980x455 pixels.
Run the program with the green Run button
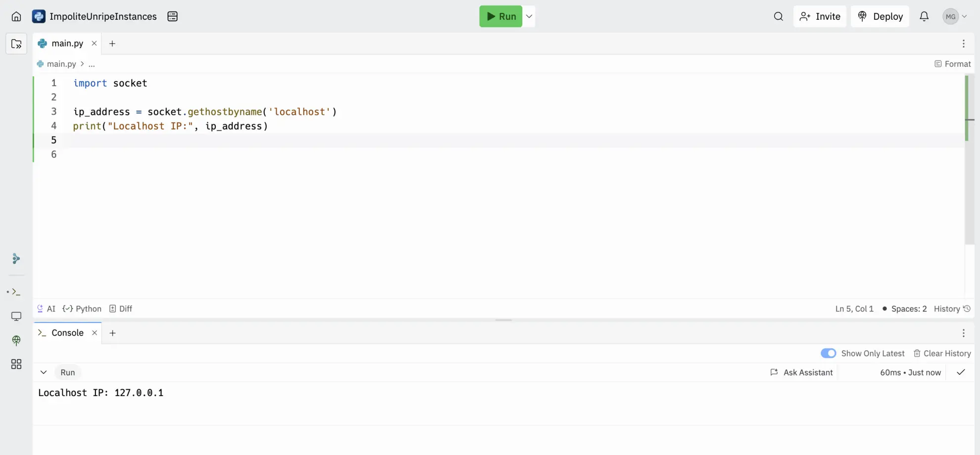[500, 16]
